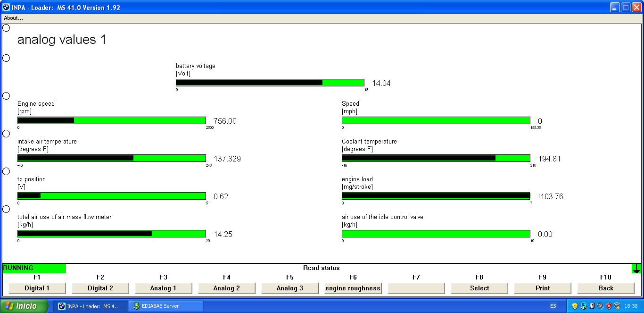Switch to INPA - Loader taskbar item

point(90,306)
